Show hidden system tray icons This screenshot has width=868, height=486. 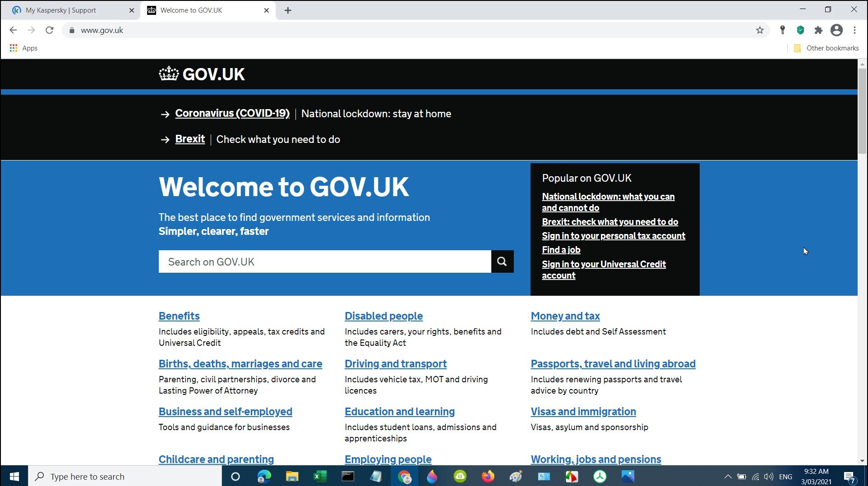[x=728, y=477]
